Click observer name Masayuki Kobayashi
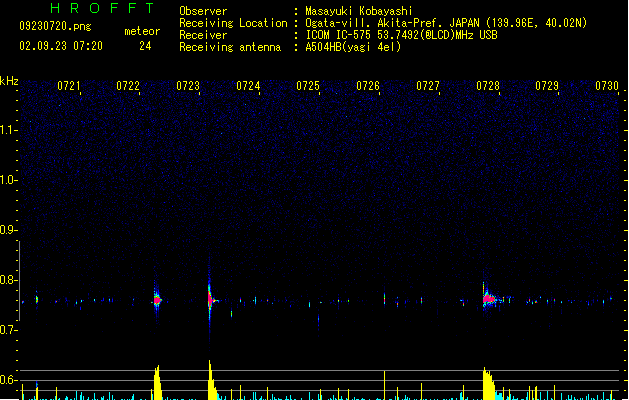This screenshot has width=629, height=400. (359, 11)
